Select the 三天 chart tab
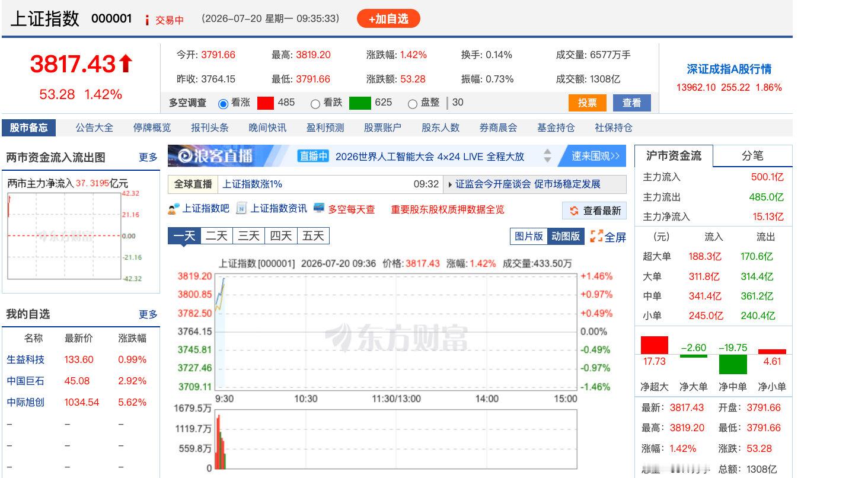The height and width of the screenshot is (478, 868). click(248, 236)
